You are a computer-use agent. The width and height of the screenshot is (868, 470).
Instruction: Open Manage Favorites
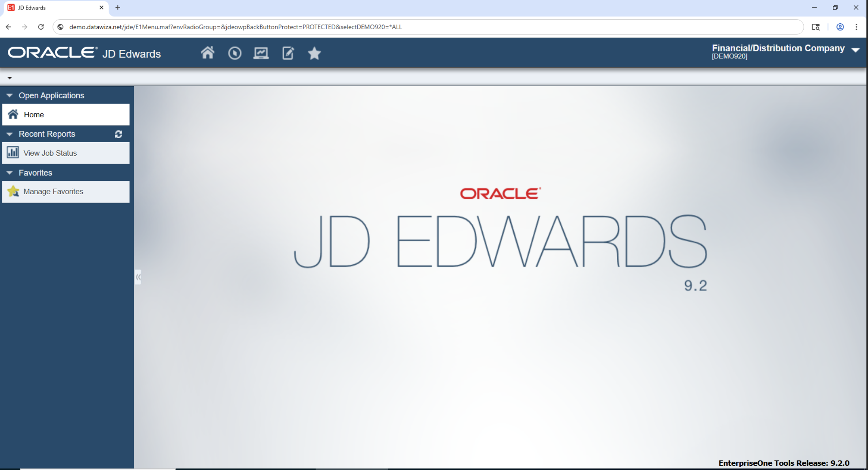(x=66, y=192)
